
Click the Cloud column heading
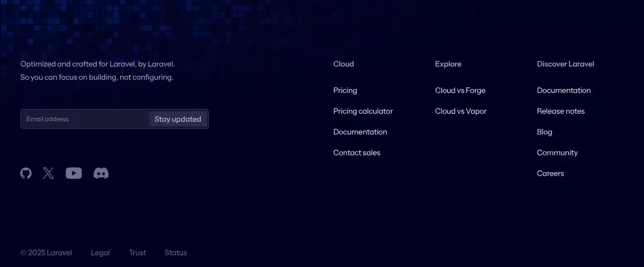coord(343,64)
